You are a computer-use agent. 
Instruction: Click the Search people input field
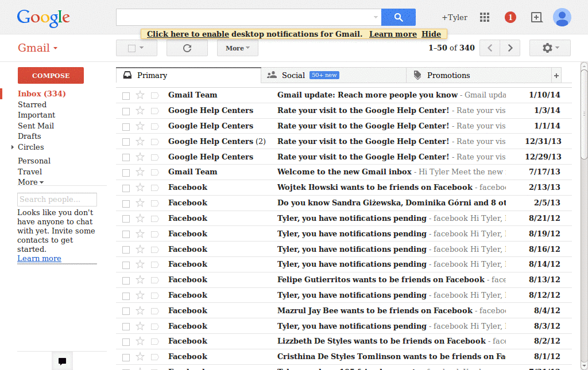57,199
